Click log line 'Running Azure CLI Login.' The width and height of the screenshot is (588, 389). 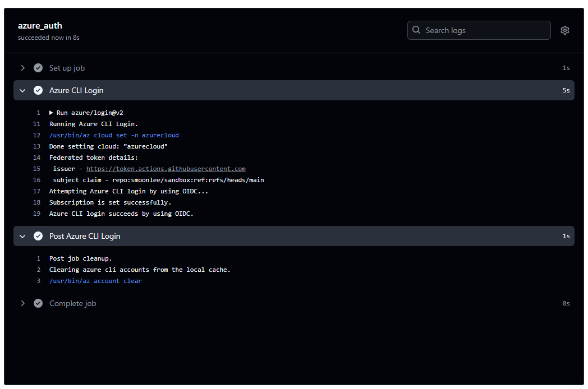[x=93, y=124]
